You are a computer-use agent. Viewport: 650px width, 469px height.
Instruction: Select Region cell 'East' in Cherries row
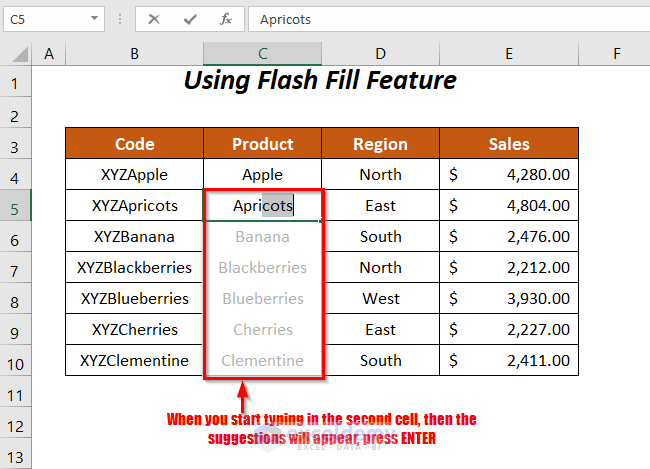click(380, 329)
